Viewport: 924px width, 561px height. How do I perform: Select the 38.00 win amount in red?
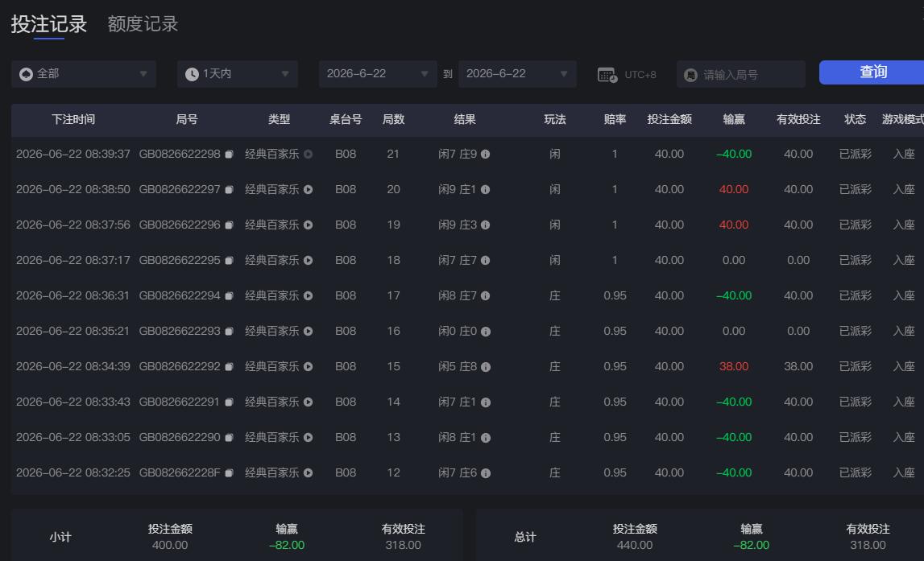pos(734,367)
